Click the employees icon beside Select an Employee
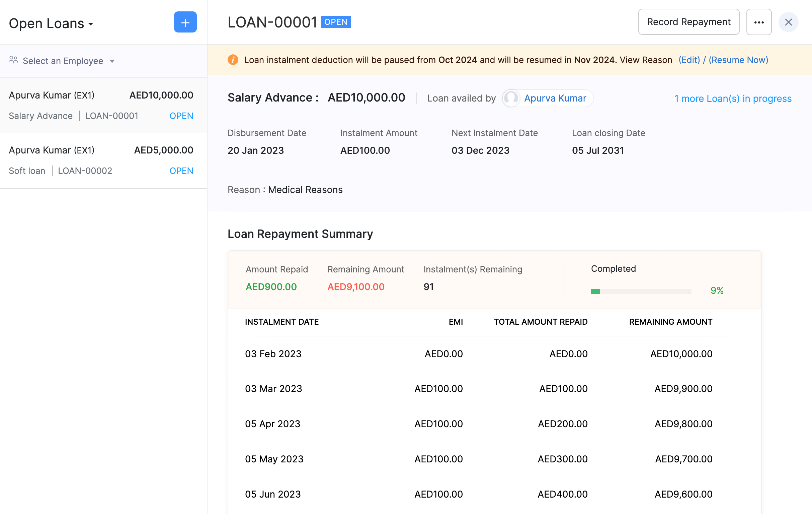812x514 pixels. (14, 60)
